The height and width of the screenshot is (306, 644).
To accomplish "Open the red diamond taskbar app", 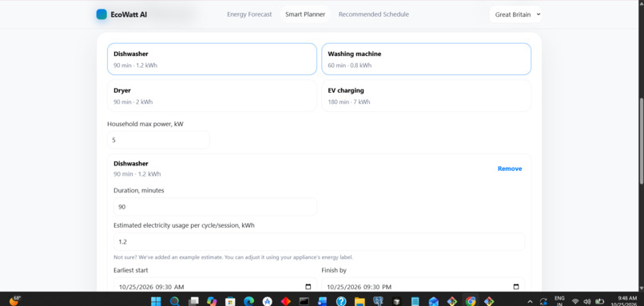I will coord(285,301).
